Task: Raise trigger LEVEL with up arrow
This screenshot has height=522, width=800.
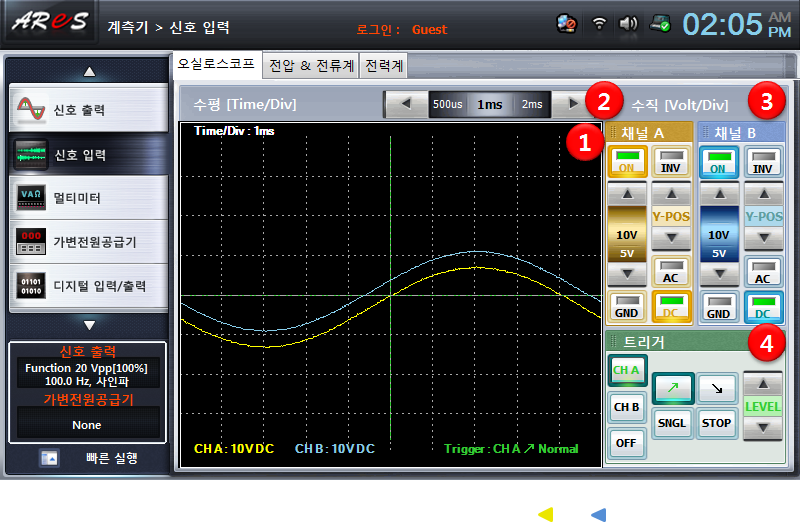Action: (763, 384)
